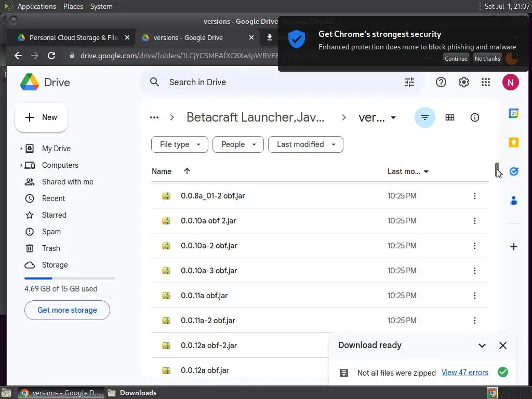Dismiss security prompt with No thanks
Screen dimensions: 532x399
(487, 59)
